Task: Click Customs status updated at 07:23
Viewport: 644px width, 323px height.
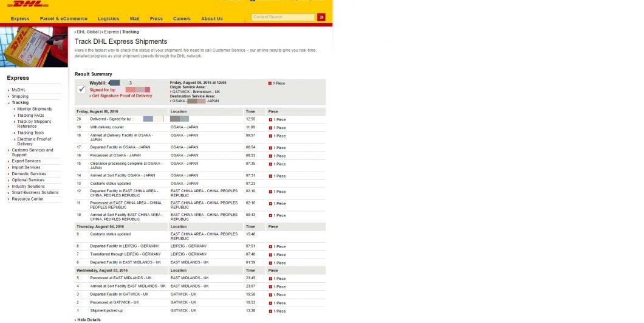Action: pos(111,184)
